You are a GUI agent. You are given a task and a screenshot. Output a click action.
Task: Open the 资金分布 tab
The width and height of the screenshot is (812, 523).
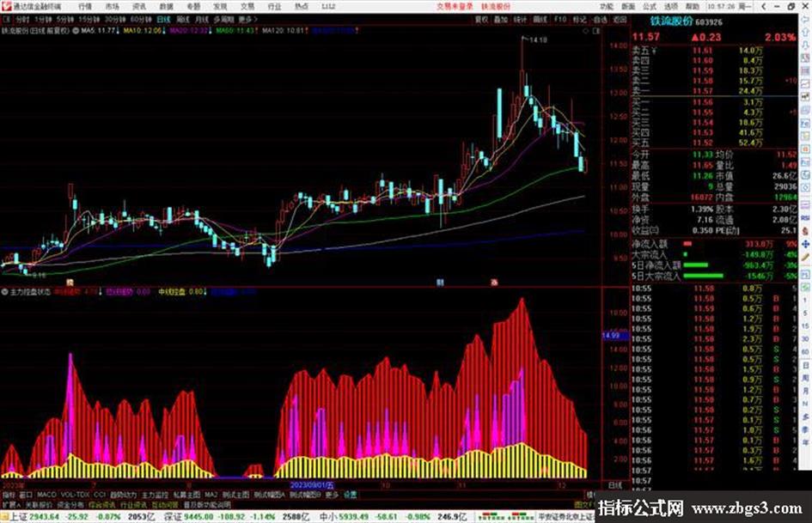tap(70, 505)
